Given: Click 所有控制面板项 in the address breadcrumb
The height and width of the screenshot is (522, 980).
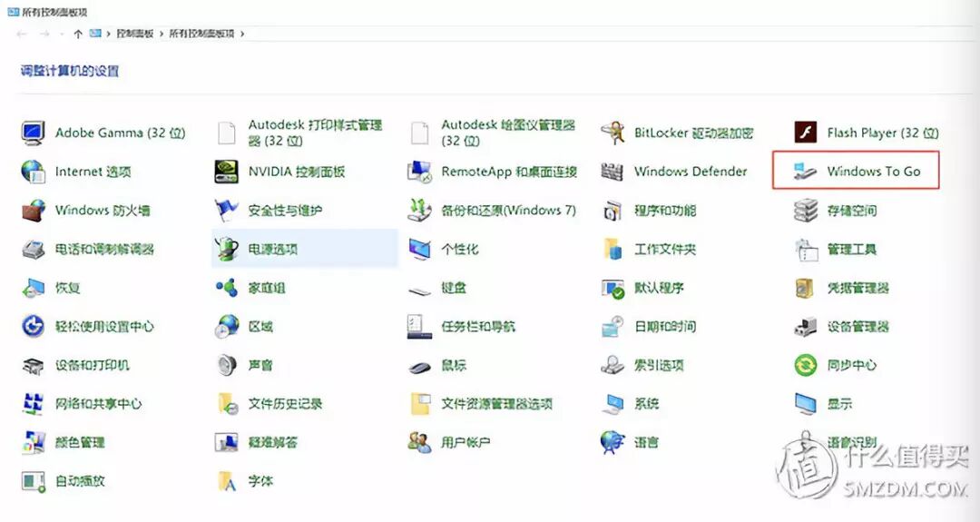Looking at the screenshot, I should pyautogui.click(x=201, y=34).
